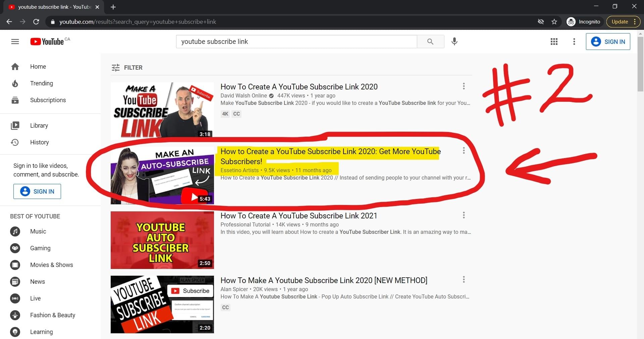Click the YouTube logo to go home
Screen dimensions: 644x339
[x=47, y=41]
